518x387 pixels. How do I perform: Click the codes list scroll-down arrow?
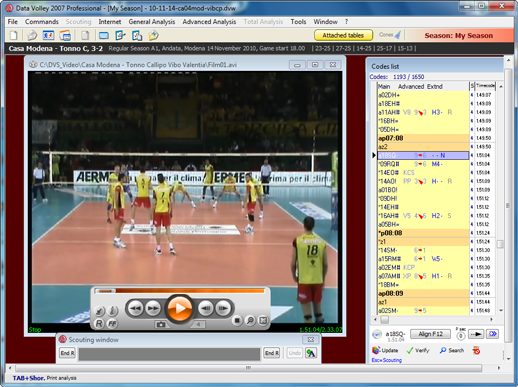point(501,311)
